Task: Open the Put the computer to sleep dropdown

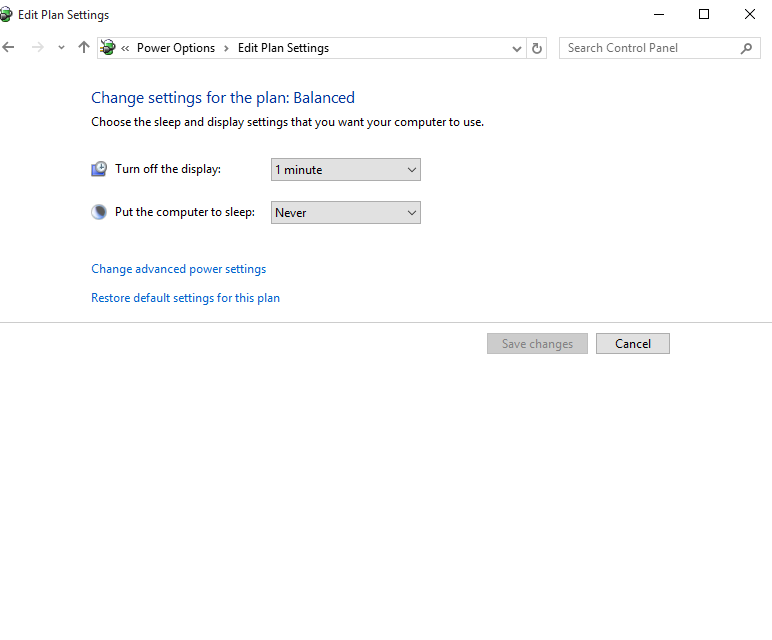Action: pyautogui.click(x=346, y=213)
